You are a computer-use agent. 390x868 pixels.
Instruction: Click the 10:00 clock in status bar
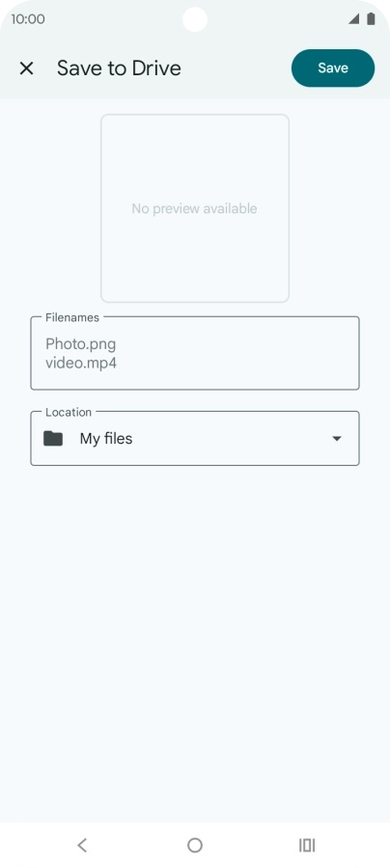coord(28,19)
